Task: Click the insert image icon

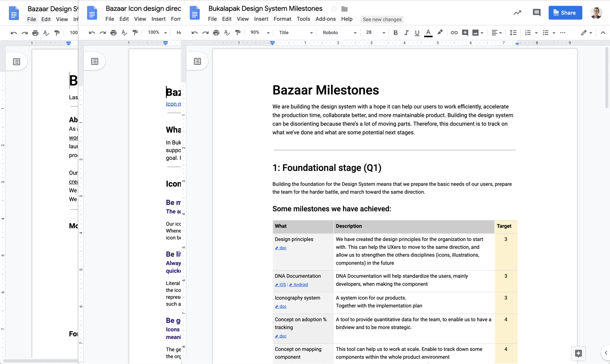Action: [476, 33]
